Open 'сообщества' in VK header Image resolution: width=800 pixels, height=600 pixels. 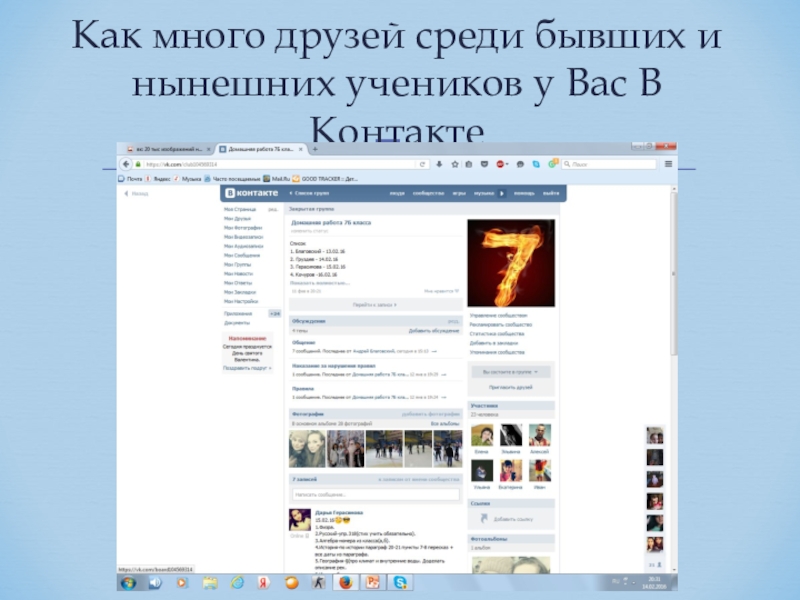coord(428,193)
